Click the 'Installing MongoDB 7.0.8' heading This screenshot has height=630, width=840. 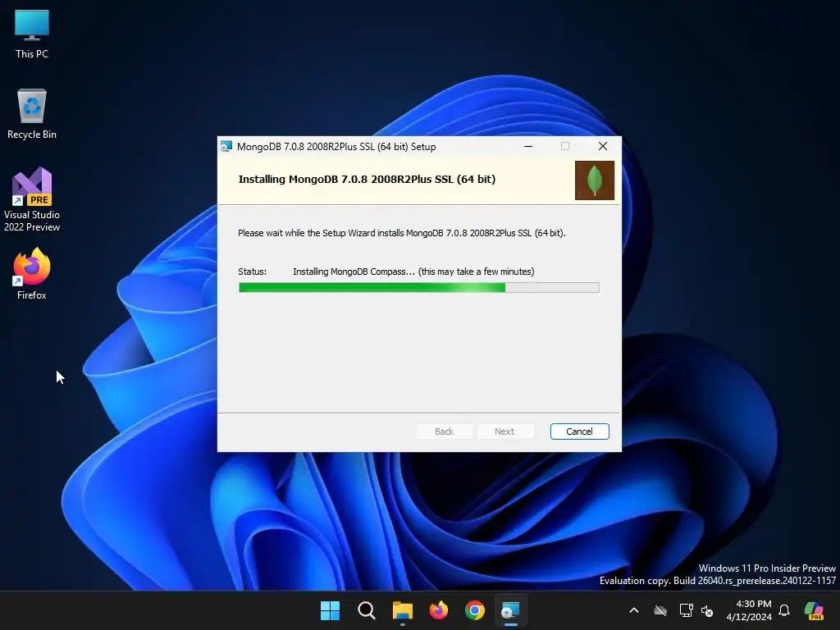pos(367,180)
